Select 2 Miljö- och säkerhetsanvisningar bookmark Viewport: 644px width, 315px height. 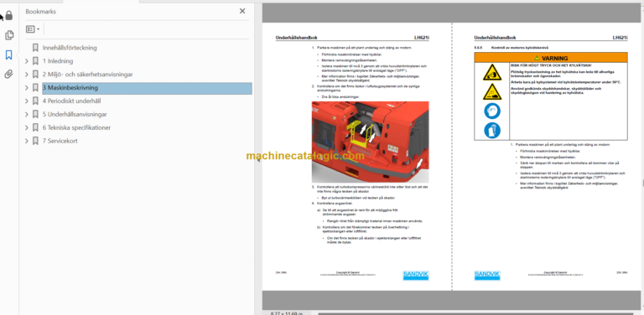point(87,75)
